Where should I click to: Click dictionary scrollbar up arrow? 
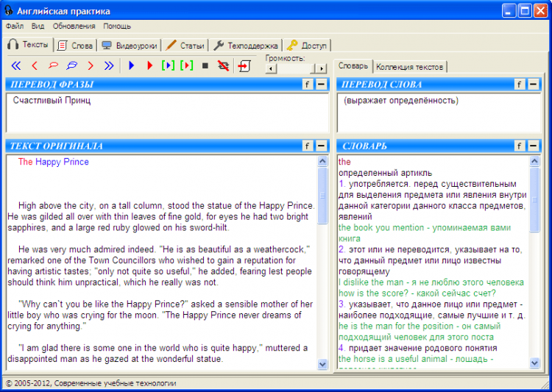tap(534, 161)
